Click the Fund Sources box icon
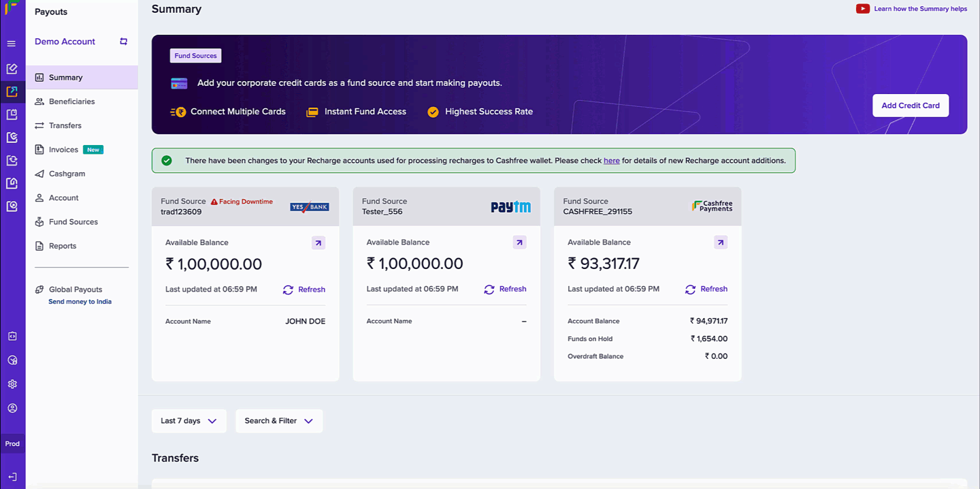980x489 pixels. coord(39,222)
